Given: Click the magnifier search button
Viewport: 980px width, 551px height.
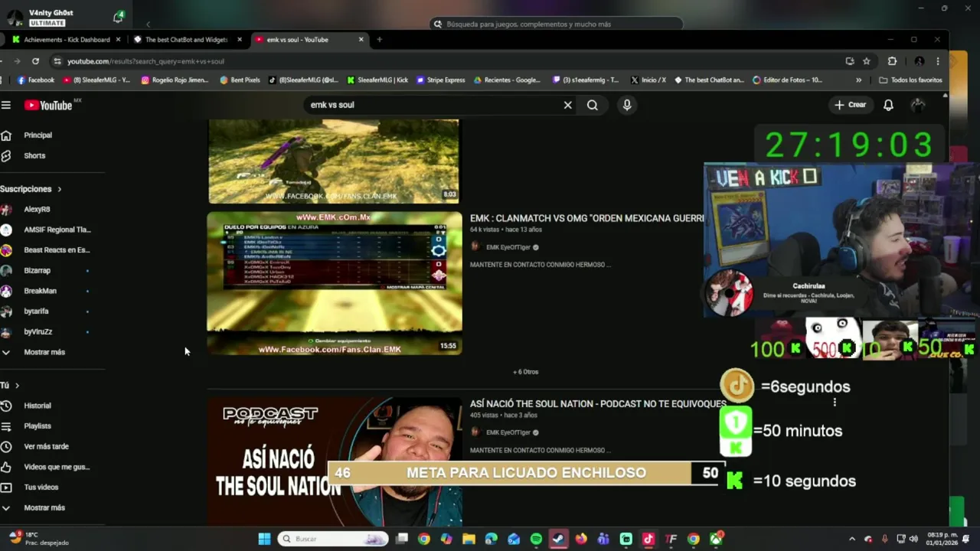Looking at the screenshot, I should click(593, 105).
